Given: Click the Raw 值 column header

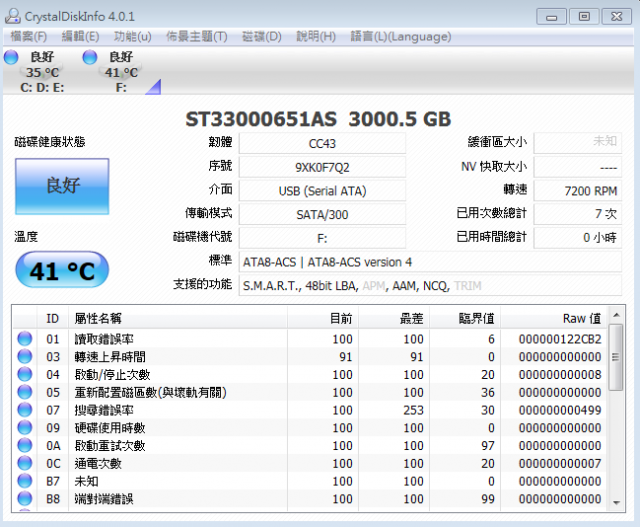Looking at the screenshot, I should [554, 318].
